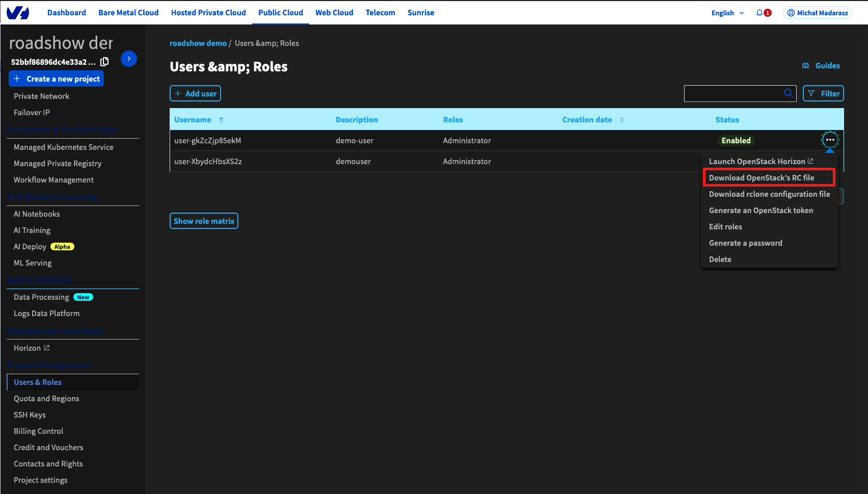Open the Filter button
The image size is (868, 494).
pyautogui.click(x=823, y=93)
